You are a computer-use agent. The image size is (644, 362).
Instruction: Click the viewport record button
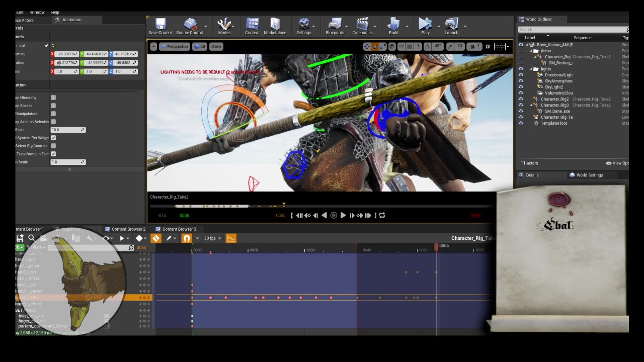click(x=333, y=215)
